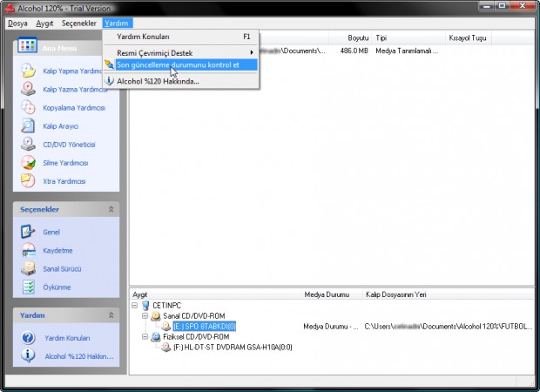This screenshot has height=392, width=540.
Task: Click the Kalıp Dosyasının Yeri column header
Action: (x=449, y=294)
